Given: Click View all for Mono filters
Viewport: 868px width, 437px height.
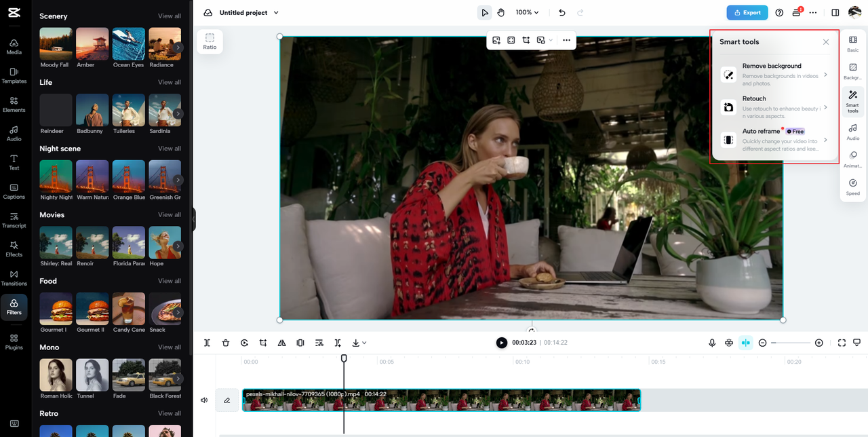Looking at the screenshot, I should coord(170,347).
